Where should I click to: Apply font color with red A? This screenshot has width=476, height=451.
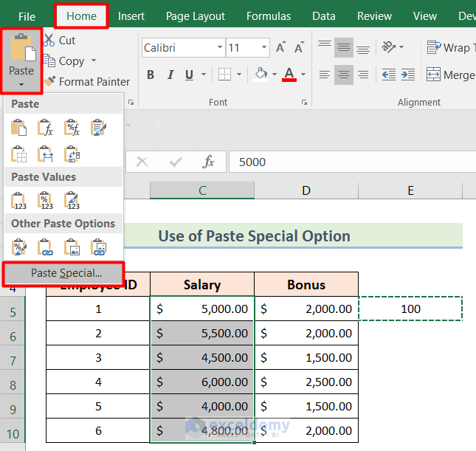point(289,75)
